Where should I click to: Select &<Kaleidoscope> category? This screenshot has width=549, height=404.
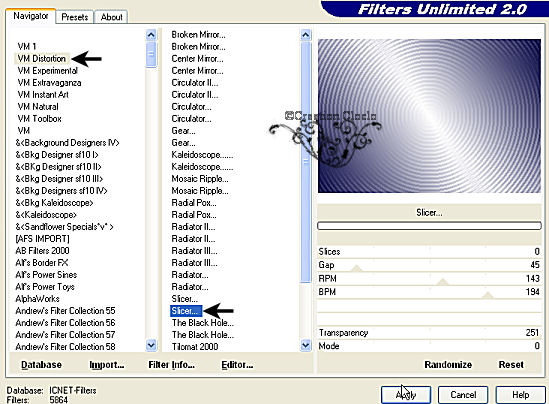pos(46,215)
